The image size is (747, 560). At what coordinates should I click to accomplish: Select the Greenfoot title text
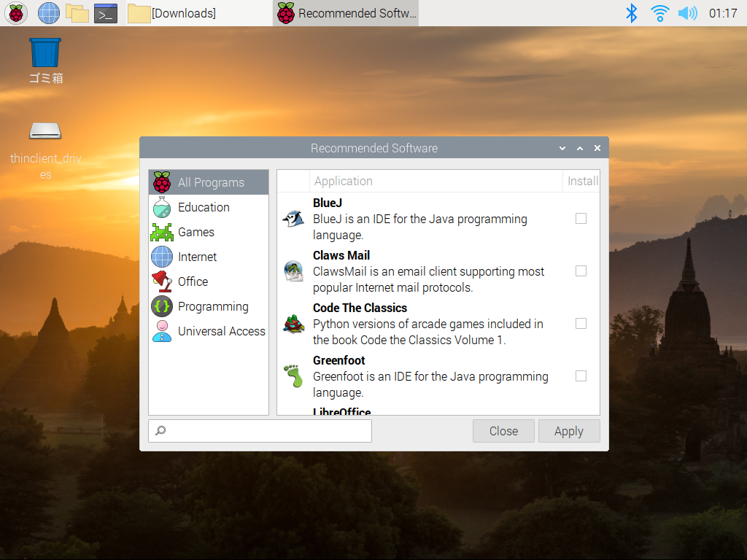point(338,360)
